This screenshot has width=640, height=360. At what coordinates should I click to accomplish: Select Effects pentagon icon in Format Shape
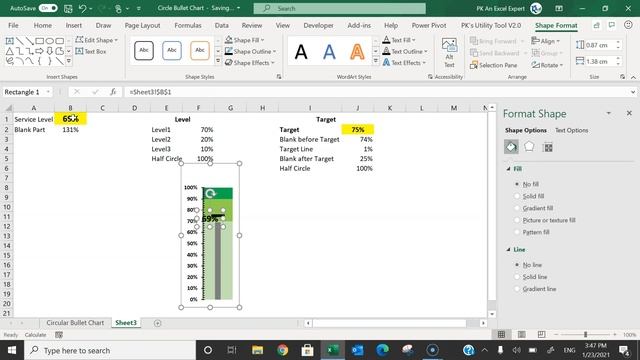point(529,146)
